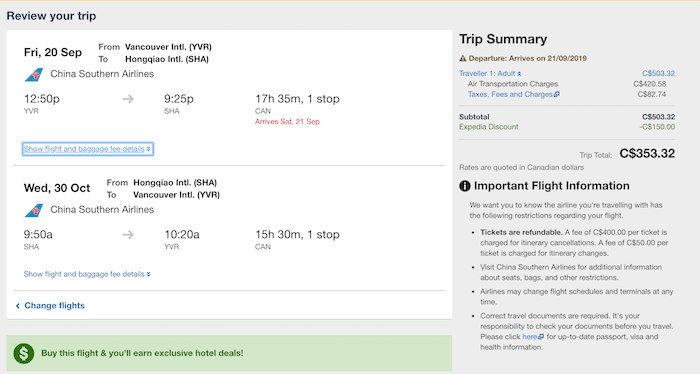Click the Important Flight Information info icon
The height and width of the screenshot is (374, 700).
pyautogui.click(x=465, y=186)
